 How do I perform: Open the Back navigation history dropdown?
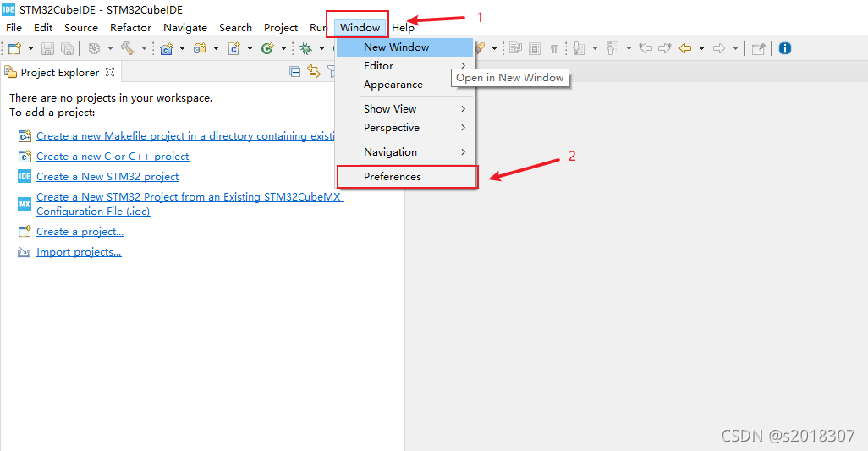coord(701,49)
